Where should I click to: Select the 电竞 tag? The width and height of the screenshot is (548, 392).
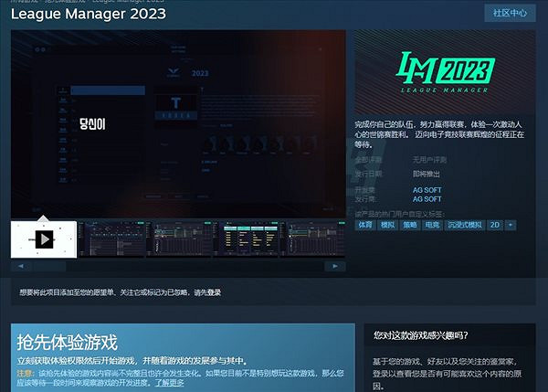(433, 224)
